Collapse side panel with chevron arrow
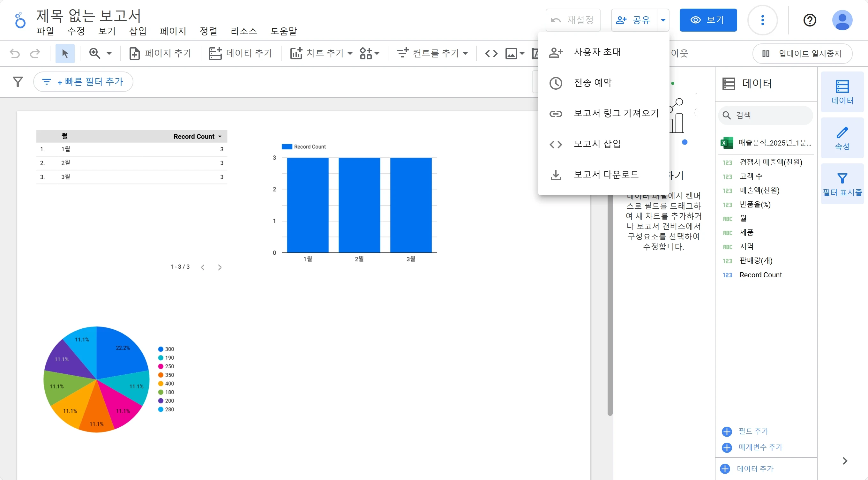Viewport: 868px width, 480px height. pyautogui.click(x=844, y=461)
